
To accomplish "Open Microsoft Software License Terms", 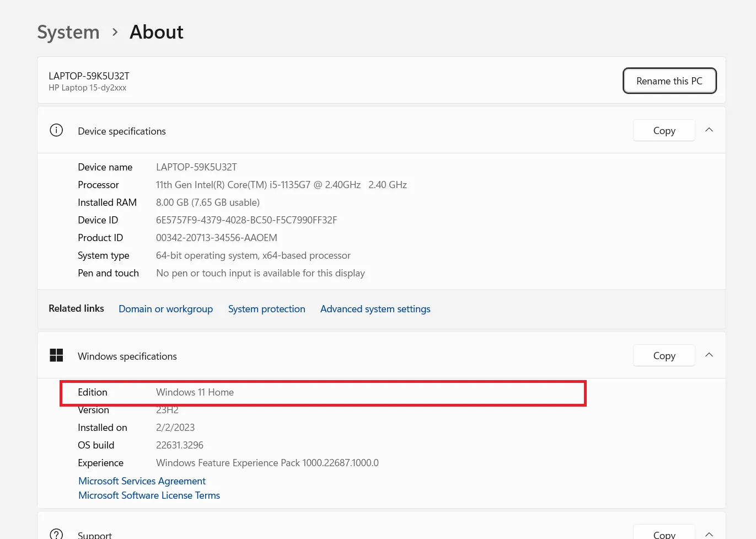I will pyautogui.click(x=149, y=495).
